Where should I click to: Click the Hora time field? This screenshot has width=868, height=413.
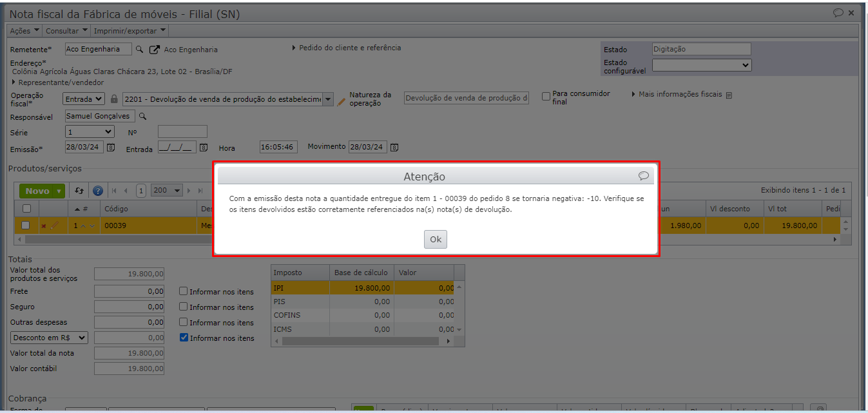(x=278, y=147)
